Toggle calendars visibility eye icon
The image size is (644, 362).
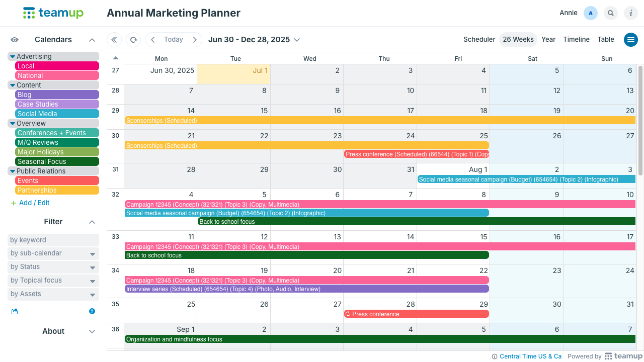(15, 40)
